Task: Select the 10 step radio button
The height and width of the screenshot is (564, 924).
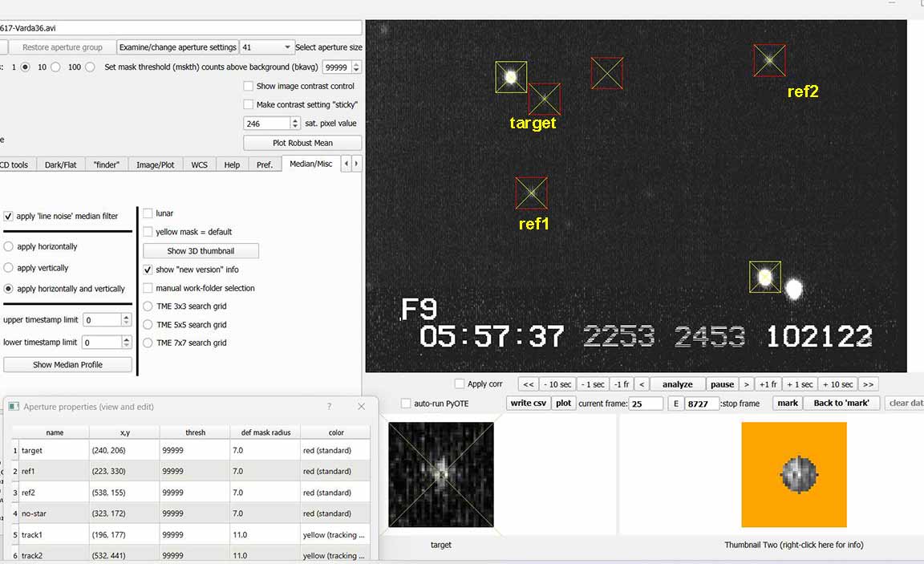Action: [x=55, y=67]
